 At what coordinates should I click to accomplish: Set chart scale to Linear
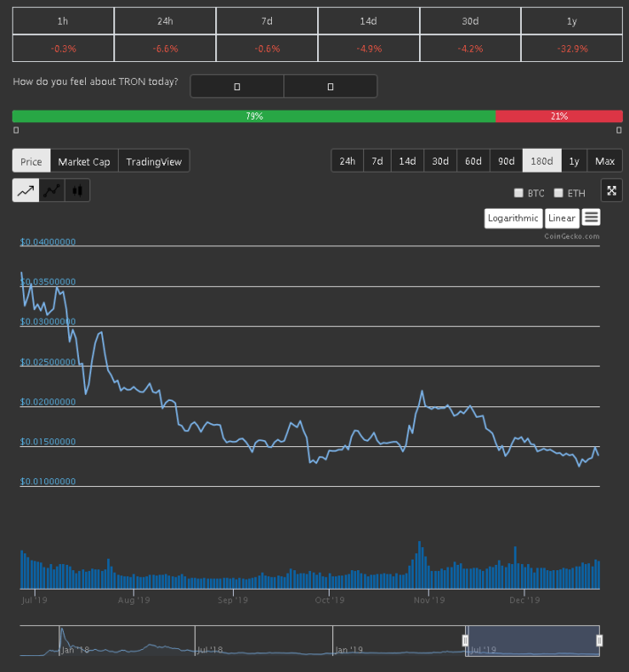(562, 218)
